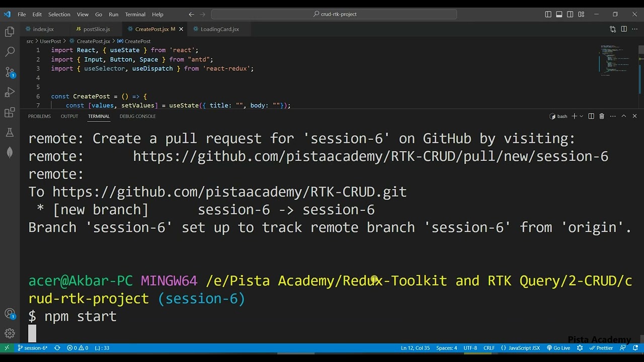Open notifications bell in status bar
644x362 pixels.
(x=635, y=348)
